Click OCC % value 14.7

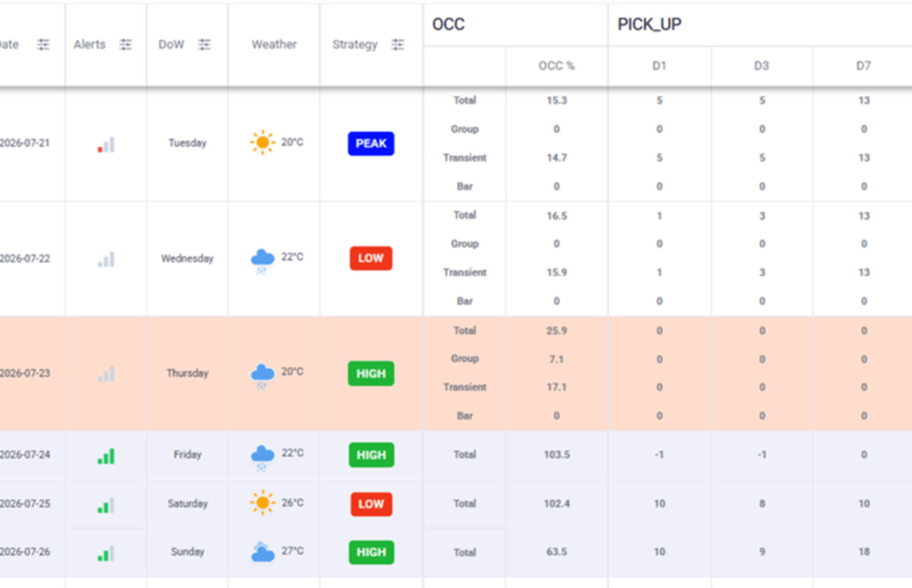click(x=557, y=158)
